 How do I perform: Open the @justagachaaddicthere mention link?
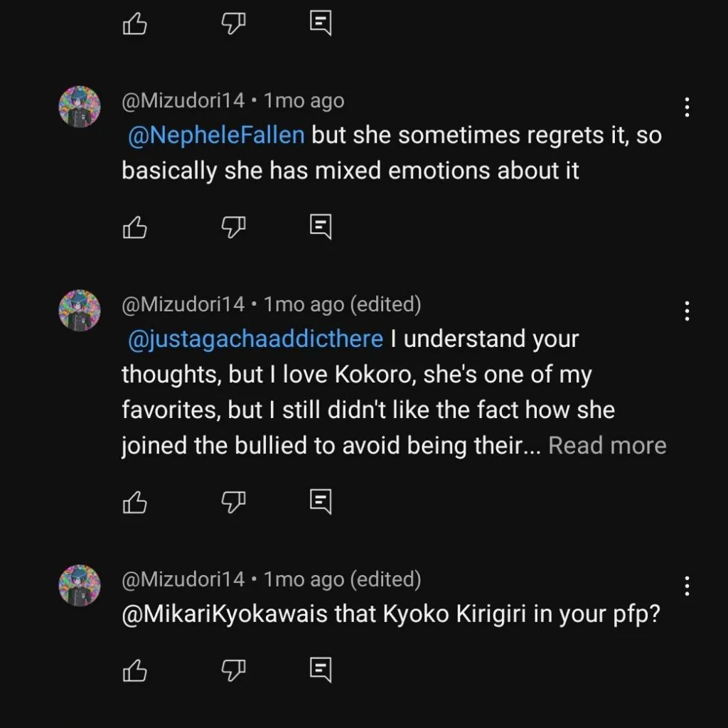pyautogui.click(x=255, y=339)
